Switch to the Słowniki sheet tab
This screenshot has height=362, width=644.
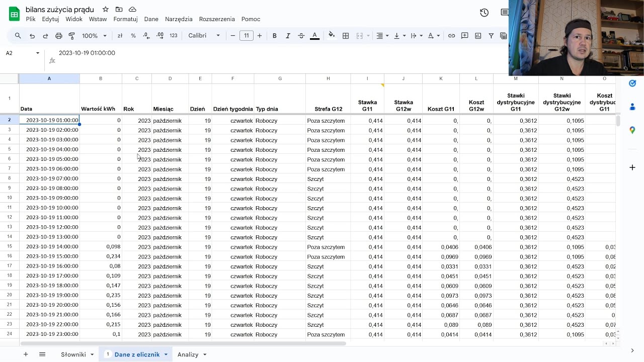[x=73, y=354]
